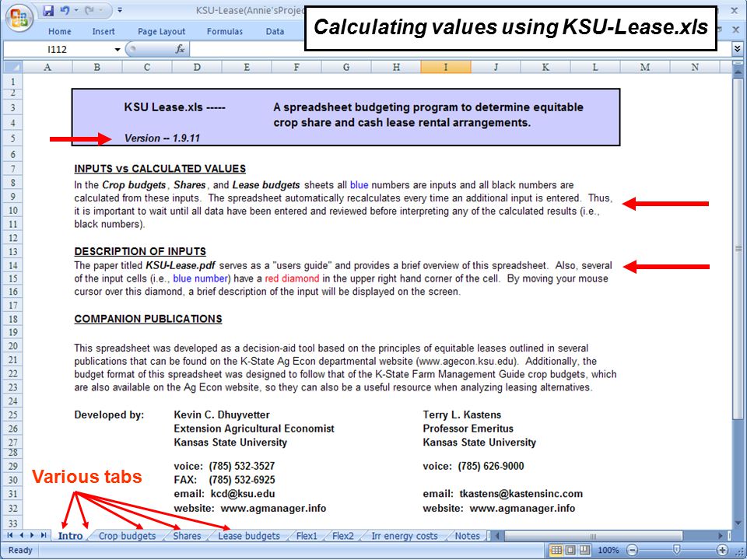Click the tab bar split handle
Viewport: 747px width, 560px height.
pyautogui.click(x=489, y=536)
